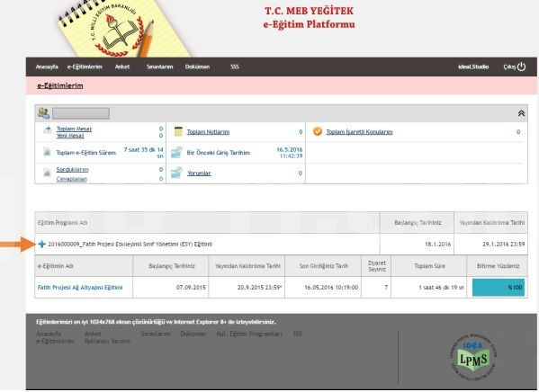Open the Anasayfa menu item
The width and height of the screenshot is (539, 392).
click(x=47, y=67)
